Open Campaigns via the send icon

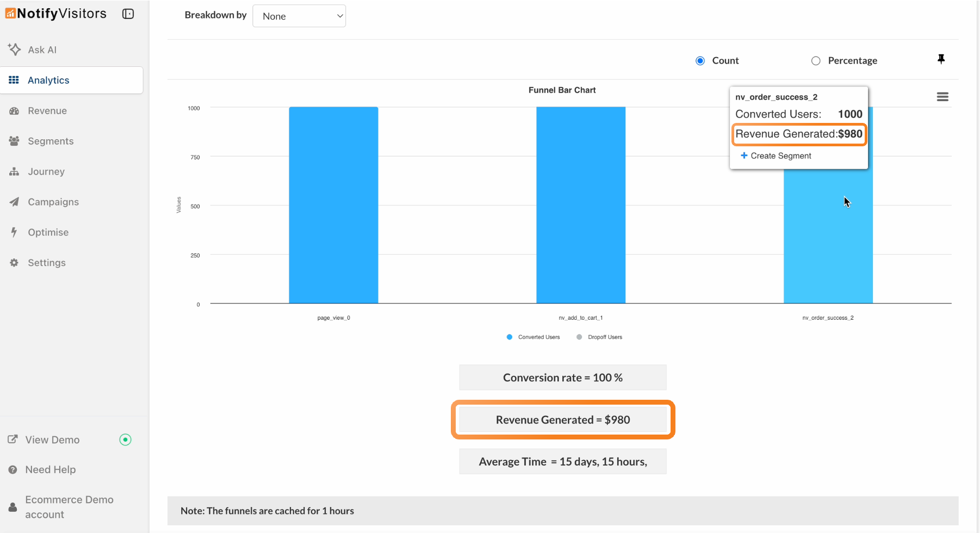(15, 202)
